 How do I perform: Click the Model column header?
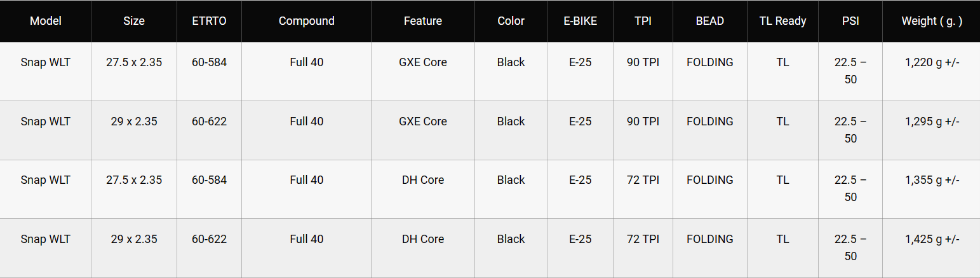(45, 21)
